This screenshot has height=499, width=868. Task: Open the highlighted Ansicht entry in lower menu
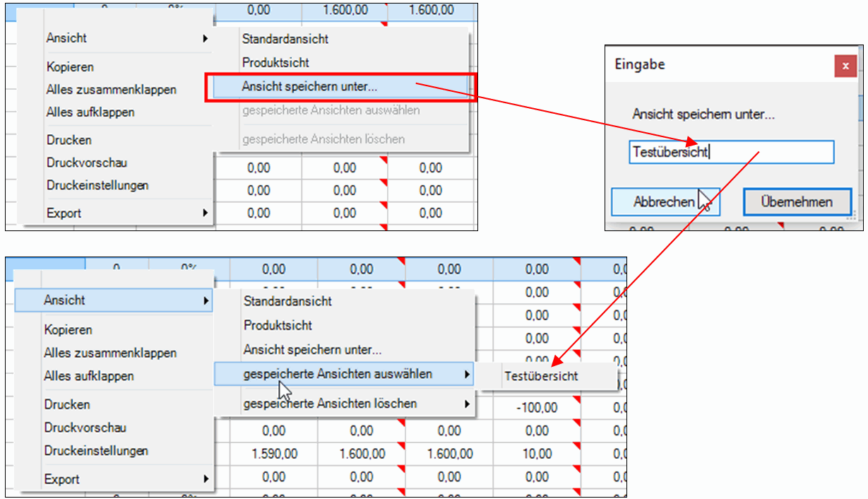(x=64, y=300)
